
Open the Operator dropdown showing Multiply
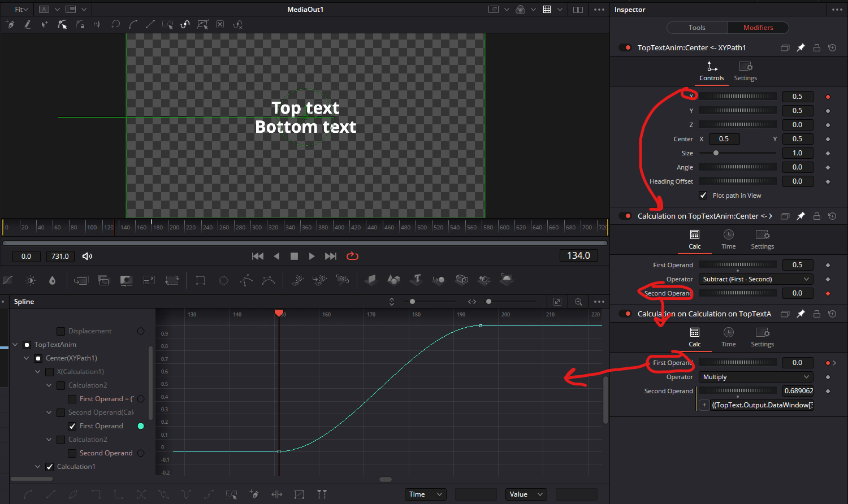point(756,377)
